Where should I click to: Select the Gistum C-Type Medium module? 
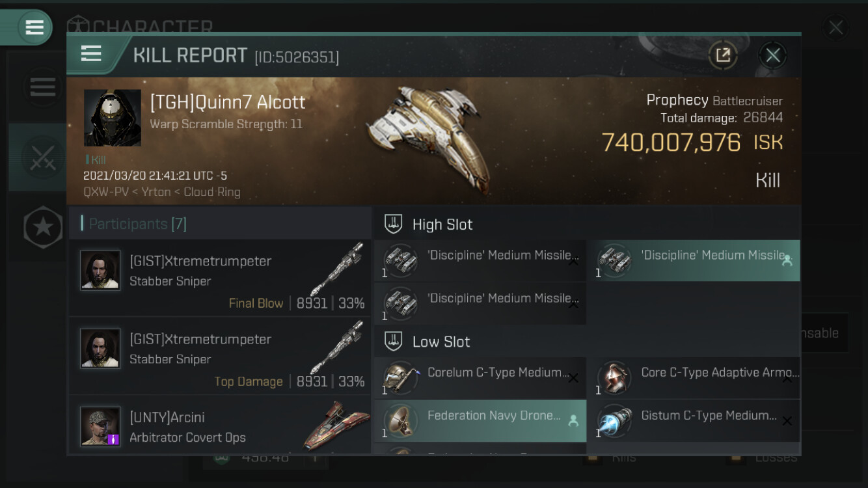(x=694, y=421)
